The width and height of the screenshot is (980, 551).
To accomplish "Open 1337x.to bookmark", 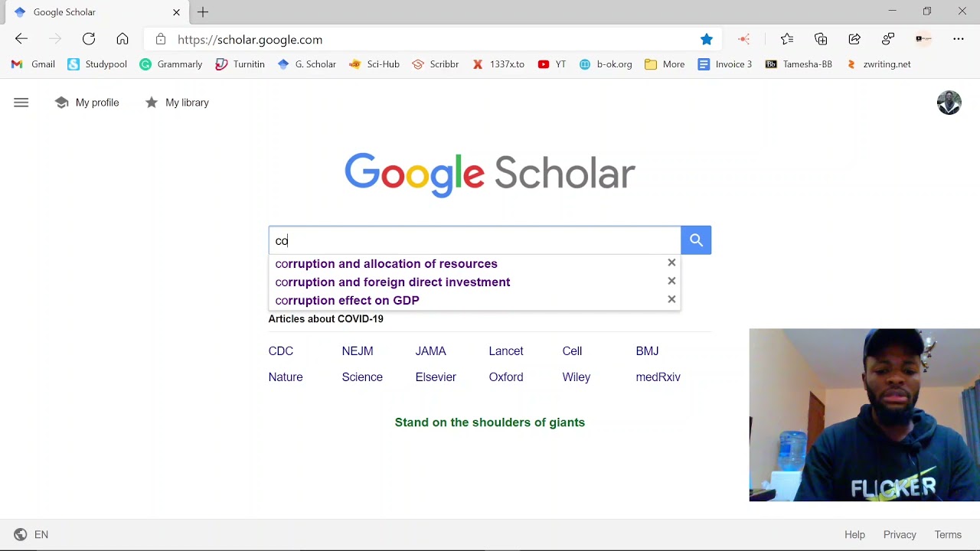I will pyautogui.click(x=498, y=64).
